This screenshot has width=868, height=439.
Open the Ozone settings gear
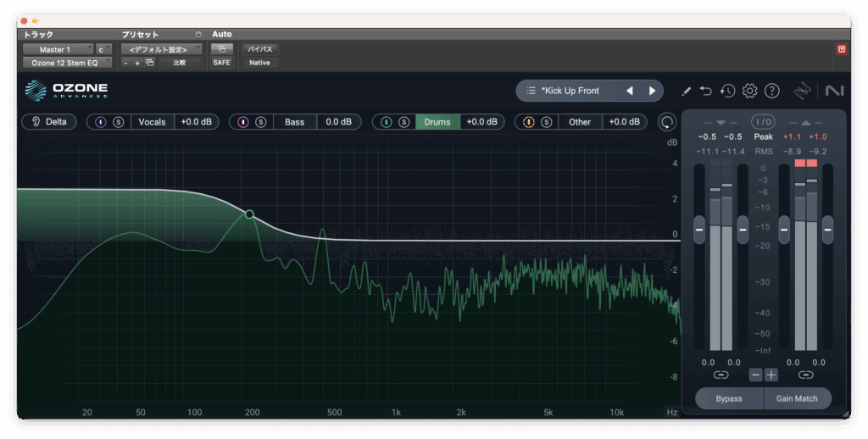pos(749,91)
